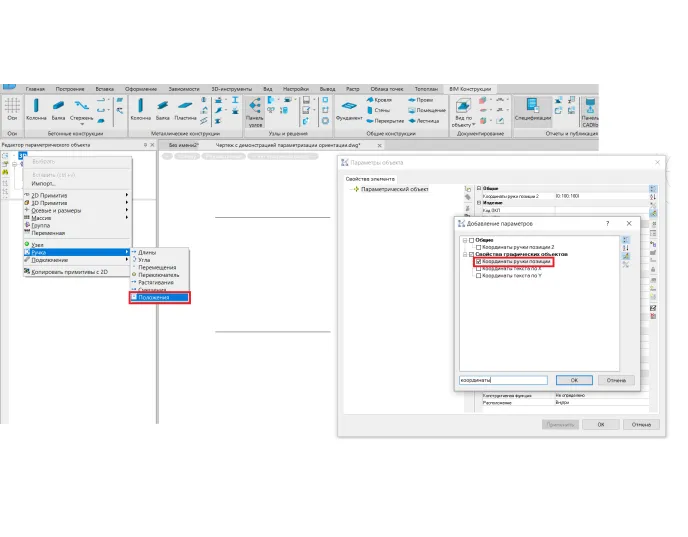Choose Группа in the context menu
This screenshot has height=537, width=688.
(78, 226)
